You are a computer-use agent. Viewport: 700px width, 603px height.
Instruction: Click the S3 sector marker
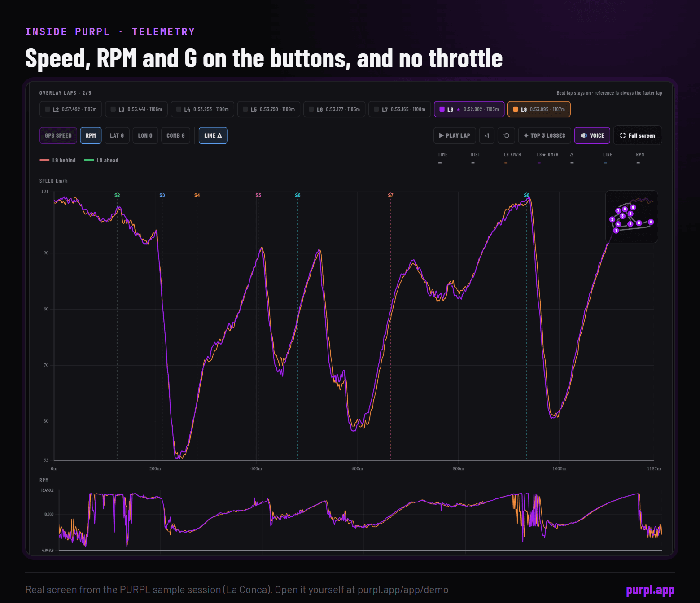162,195
